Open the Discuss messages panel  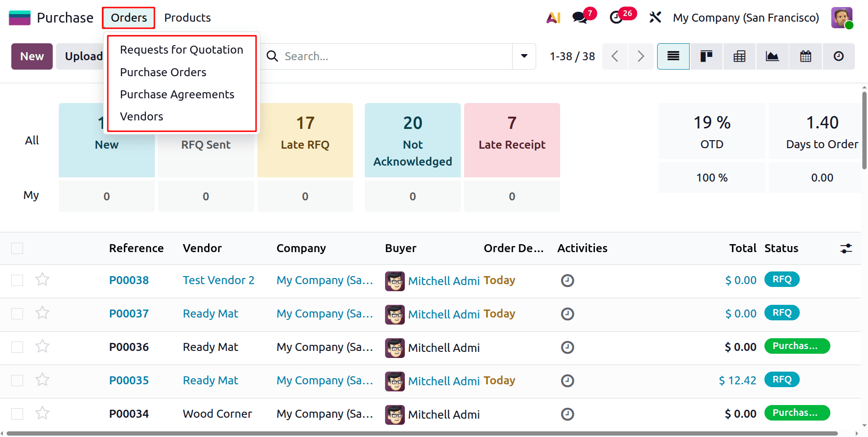tap(579, 18)
